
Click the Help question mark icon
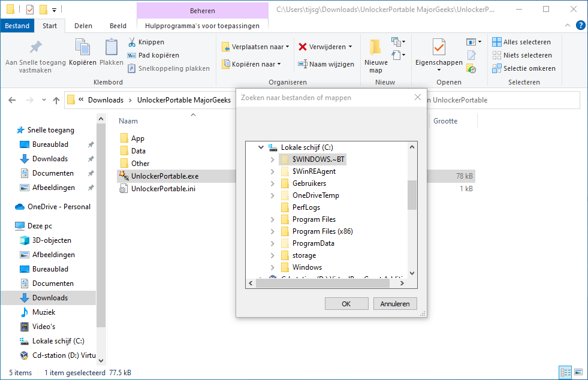click(580, 26)
